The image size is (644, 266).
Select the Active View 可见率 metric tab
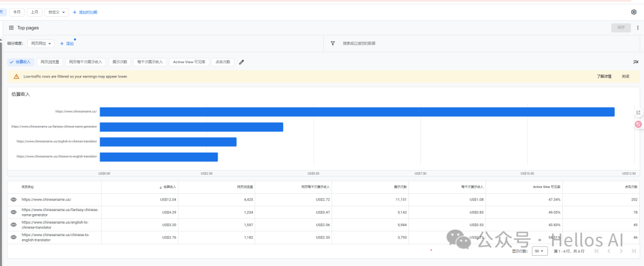[189, 62]
